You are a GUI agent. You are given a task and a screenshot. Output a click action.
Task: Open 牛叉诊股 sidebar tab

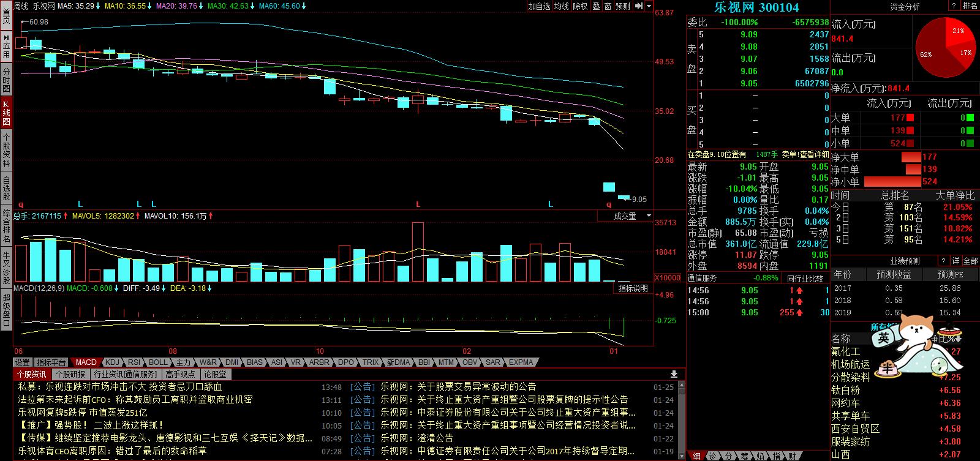tap(6, 268)
